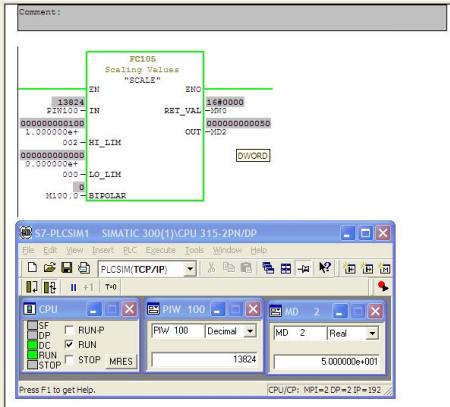The width and height of the screenshot is (450, 407).
Task: Open the PLC menu
Action: pyautogui.click(x=130, y=250)
